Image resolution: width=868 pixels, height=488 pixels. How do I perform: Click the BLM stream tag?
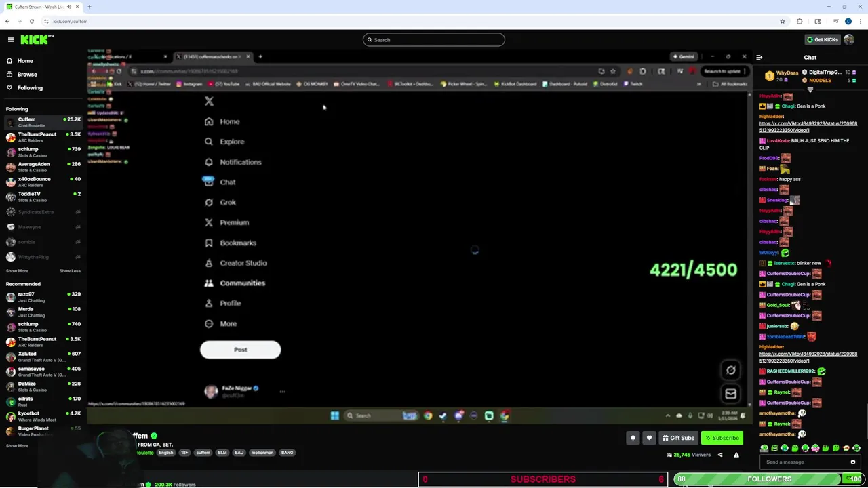click(x=222, y=453)
